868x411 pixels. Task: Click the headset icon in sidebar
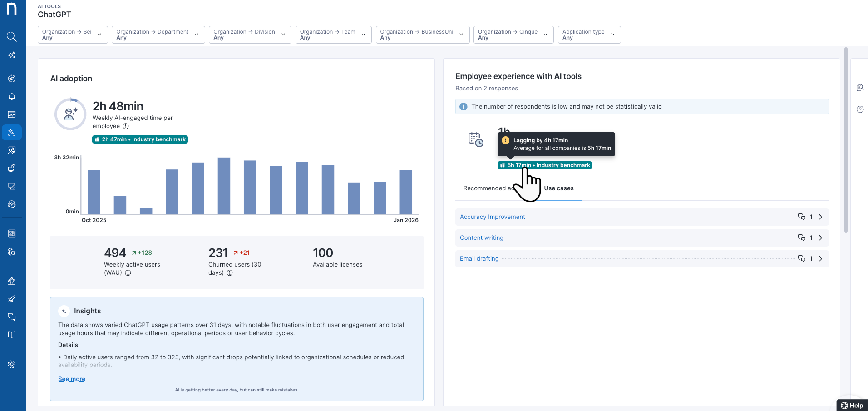click(x=12, y=204)
